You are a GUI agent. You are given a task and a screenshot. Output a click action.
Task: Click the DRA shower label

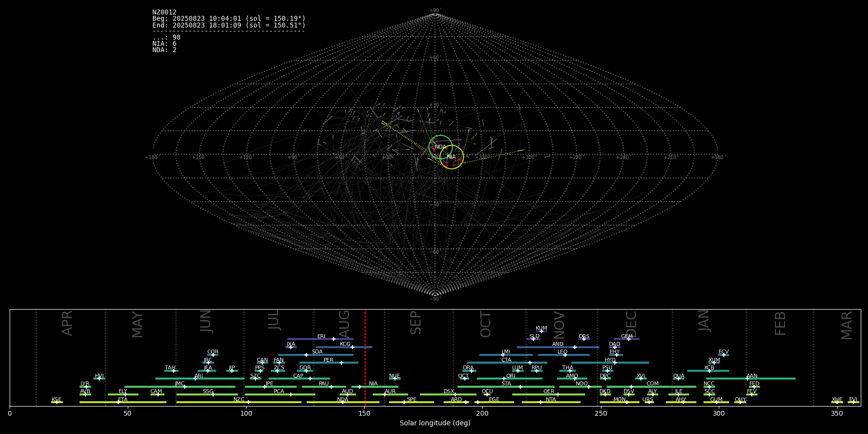(x=468, y=368)
